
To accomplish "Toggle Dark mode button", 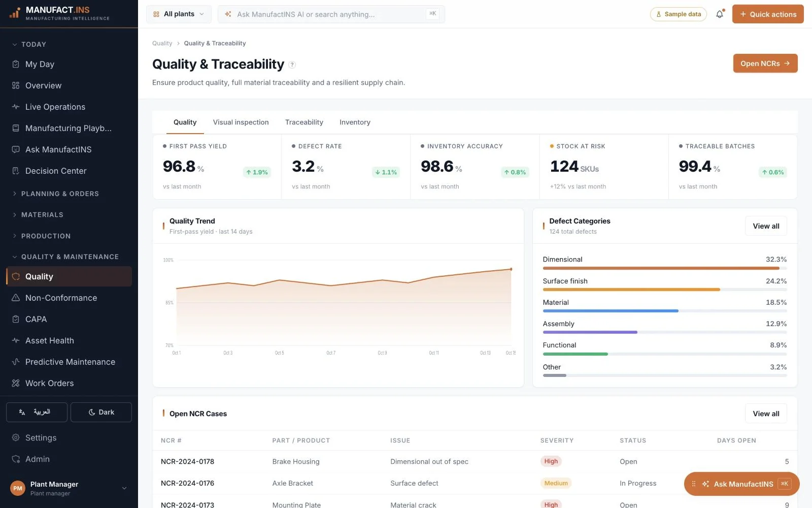I will (x=101, y=412).
